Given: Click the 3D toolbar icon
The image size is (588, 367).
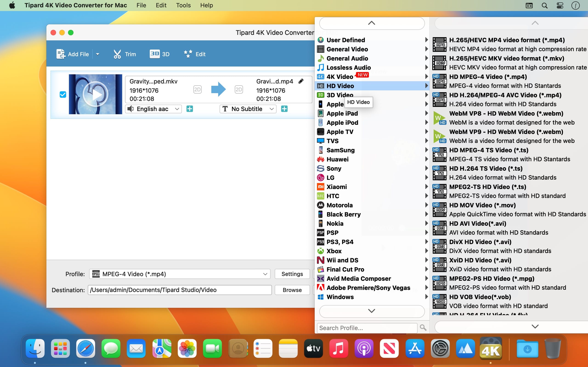Looking at the screenshot, I should pyautogui.click(x=155, y=54).
